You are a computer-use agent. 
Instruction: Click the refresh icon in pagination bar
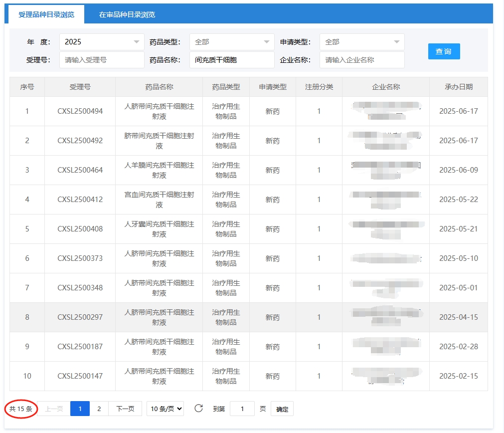point(198,409)
